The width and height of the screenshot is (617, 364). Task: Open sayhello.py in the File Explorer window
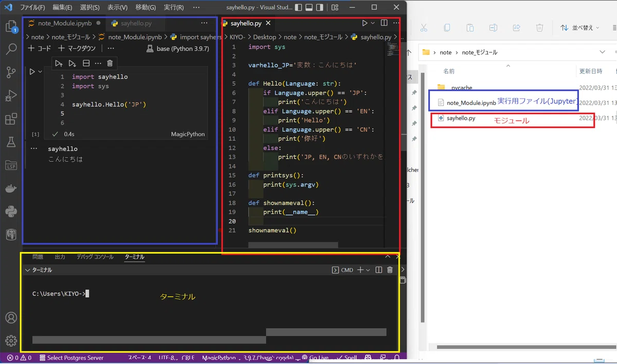(x=461, y=118)
